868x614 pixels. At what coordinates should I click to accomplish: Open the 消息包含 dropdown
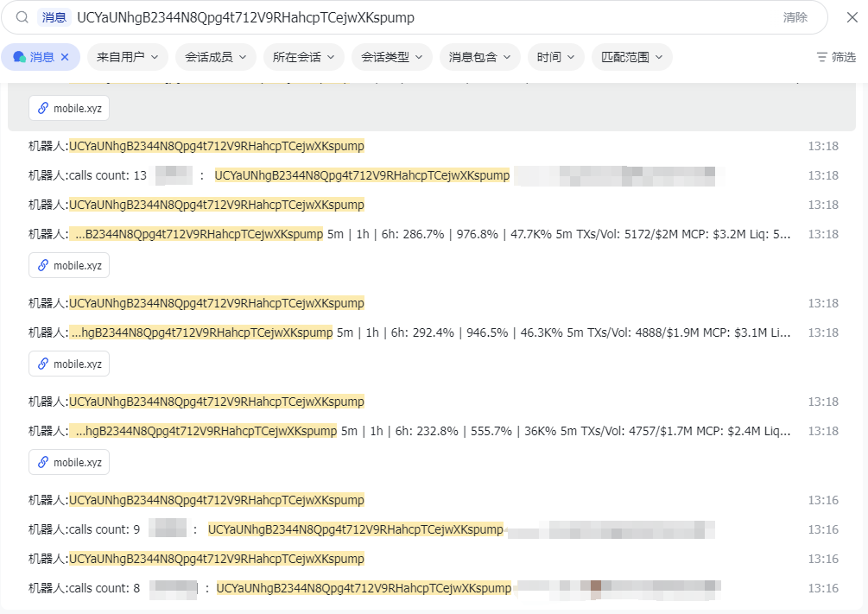point(479,57)
